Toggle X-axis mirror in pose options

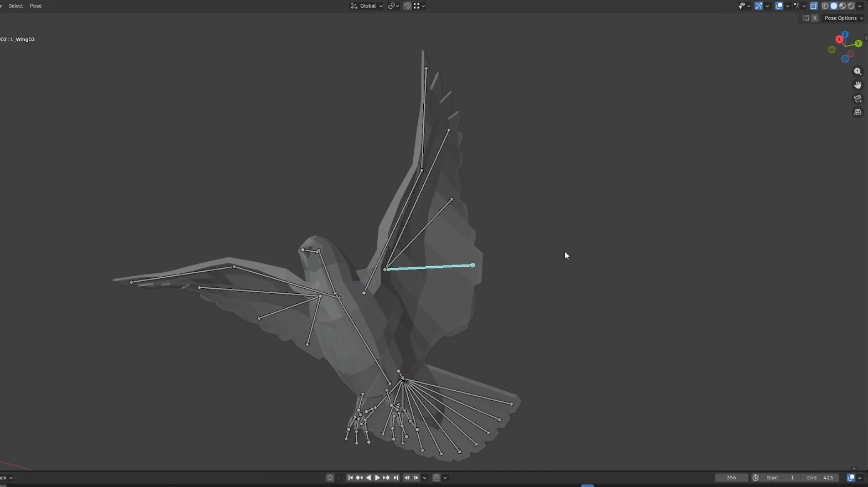coord(814,18)
